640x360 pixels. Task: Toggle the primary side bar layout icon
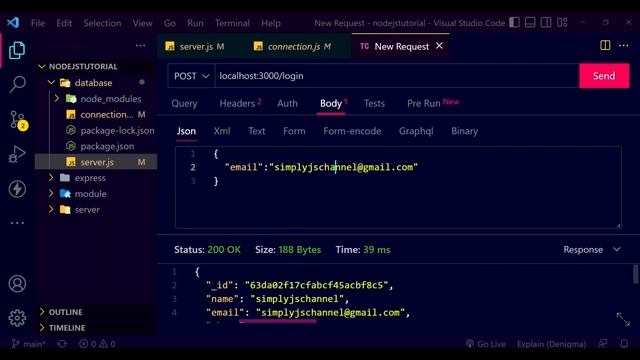pos(514,22)
